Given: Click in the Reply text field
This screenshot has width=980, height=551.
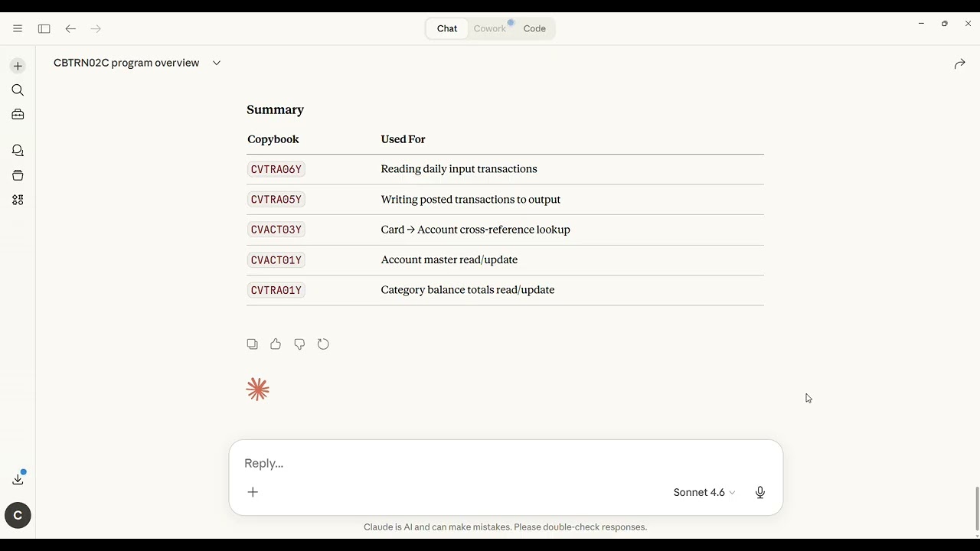Looking at the screenshot, I should 505,463.
